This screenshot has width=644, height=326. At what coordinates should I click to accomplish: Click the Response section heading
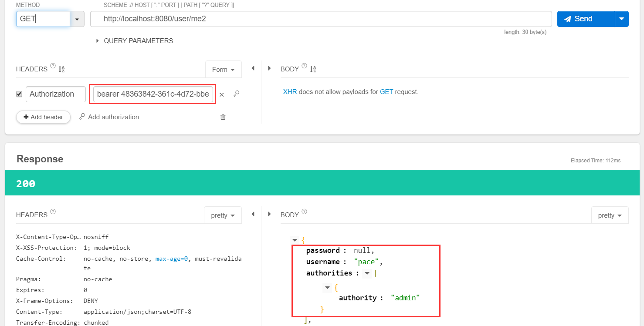click(40, 159)
